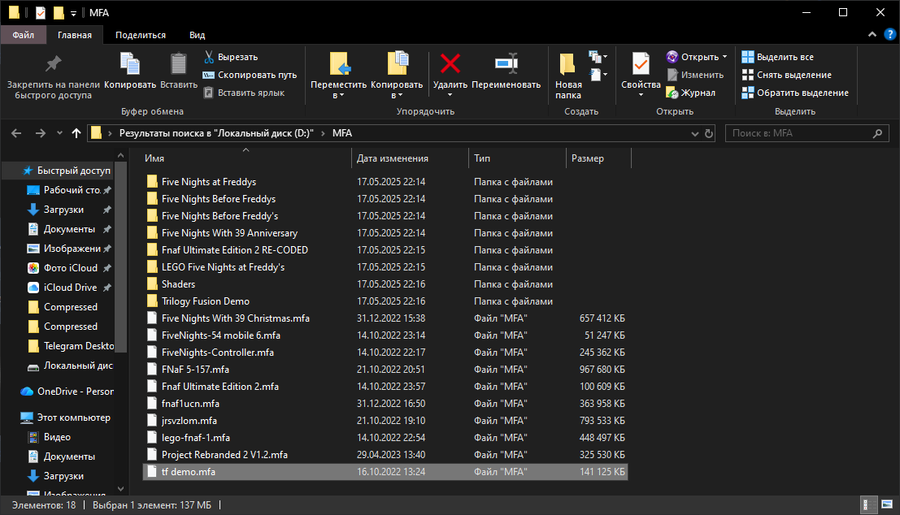The image size is (900, 515).
Task: Select Фото iCloud in navigation pane
Action: (x=71, y=268)
